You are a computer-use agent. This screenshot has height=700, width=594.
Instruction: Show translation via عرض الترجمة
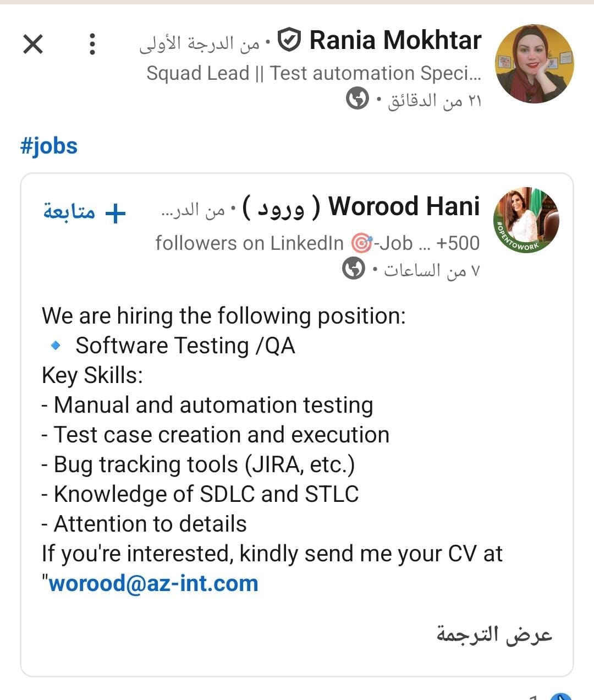point(494,635)
